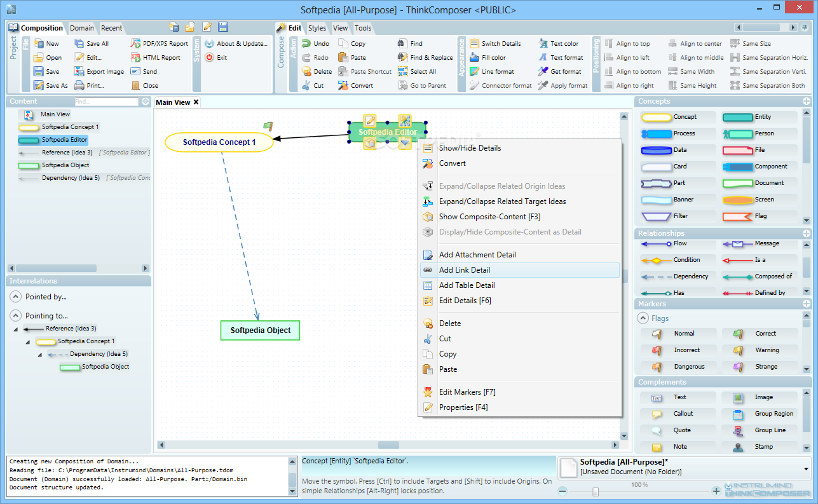Click the Same Width icon
The image size is (818, 504).
click(672, 72)
